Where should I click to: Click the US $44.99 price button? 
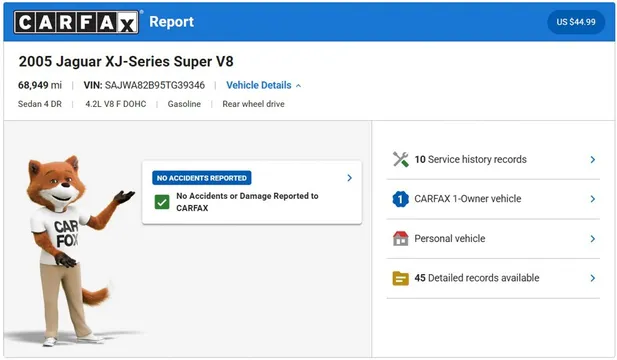pyautogui.click(x=576, y=22)
